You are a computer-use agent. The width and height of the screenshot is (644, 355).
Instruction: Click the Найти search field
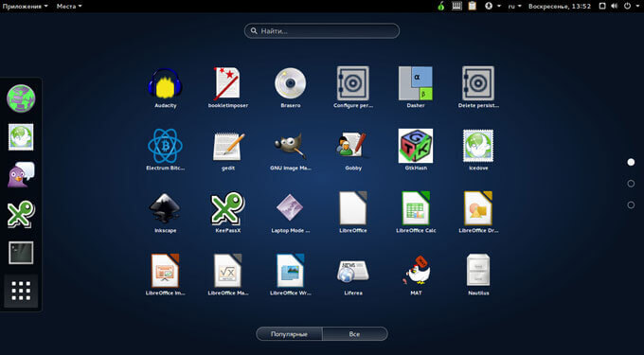tap(322, 31)
